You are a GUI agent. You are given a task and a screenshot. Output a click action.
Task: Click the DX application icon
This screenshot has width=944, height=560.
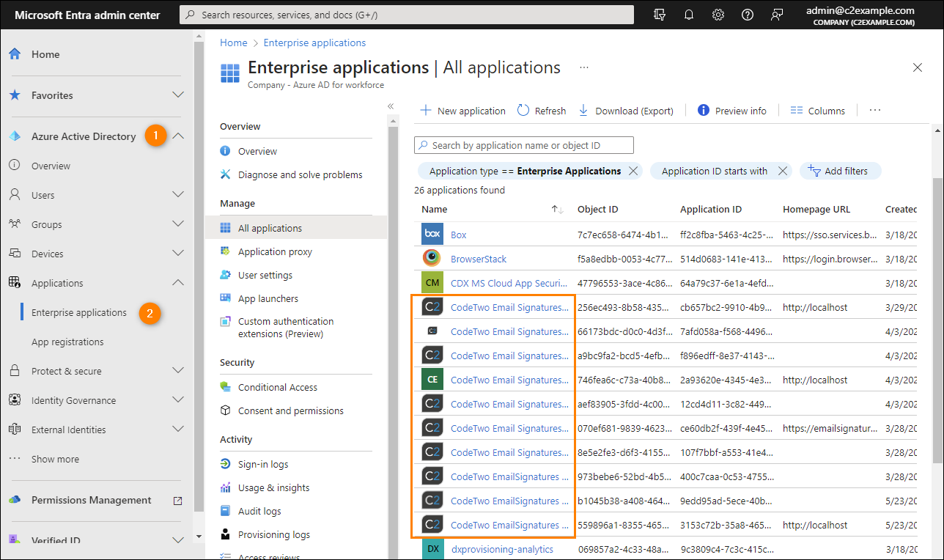pyautogui.click(x=432, y=549)
